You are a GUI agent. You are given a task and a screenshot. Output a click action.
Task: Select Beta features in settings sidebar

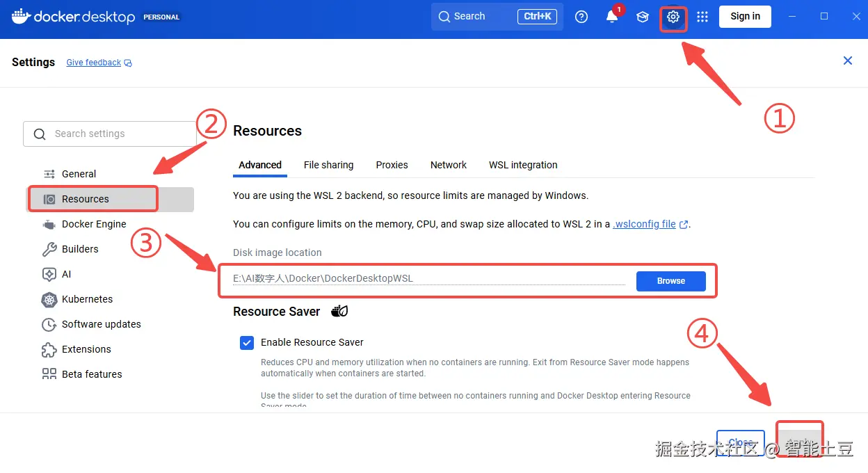(x=111, y=374)
